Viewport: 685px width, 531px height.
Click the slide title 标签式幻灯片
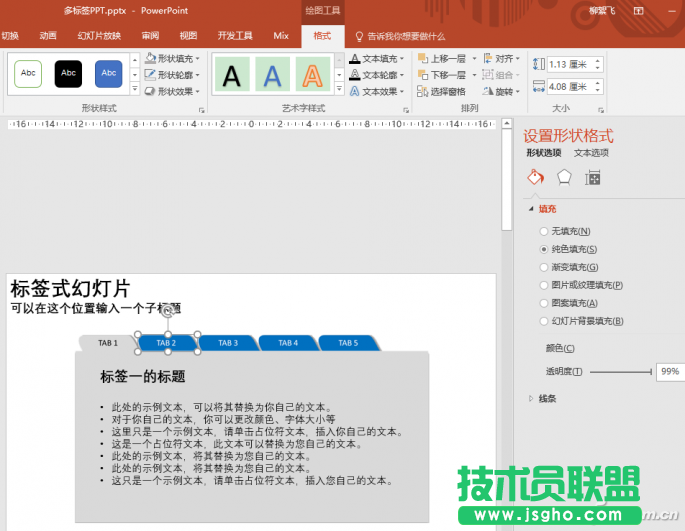pyautogui.click(x=70, y=289)
